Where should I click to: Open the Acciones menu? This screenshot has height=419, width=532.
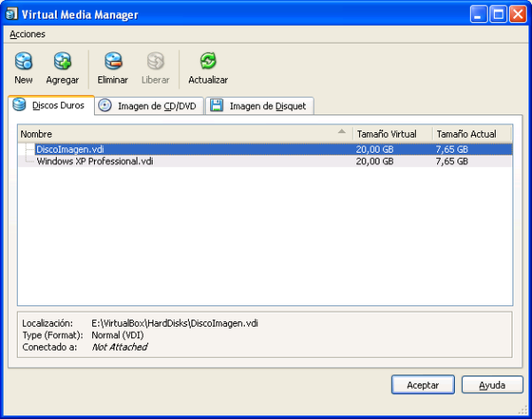tap(27, 34)
